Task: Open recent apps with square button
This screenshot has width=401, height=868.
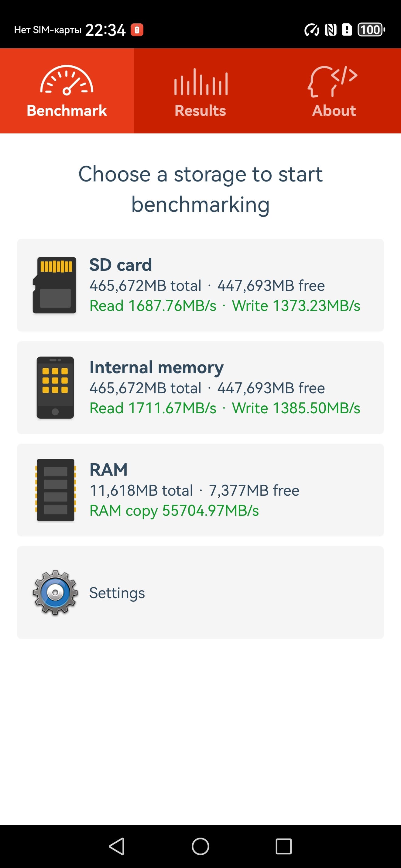Action: [283, 846]
